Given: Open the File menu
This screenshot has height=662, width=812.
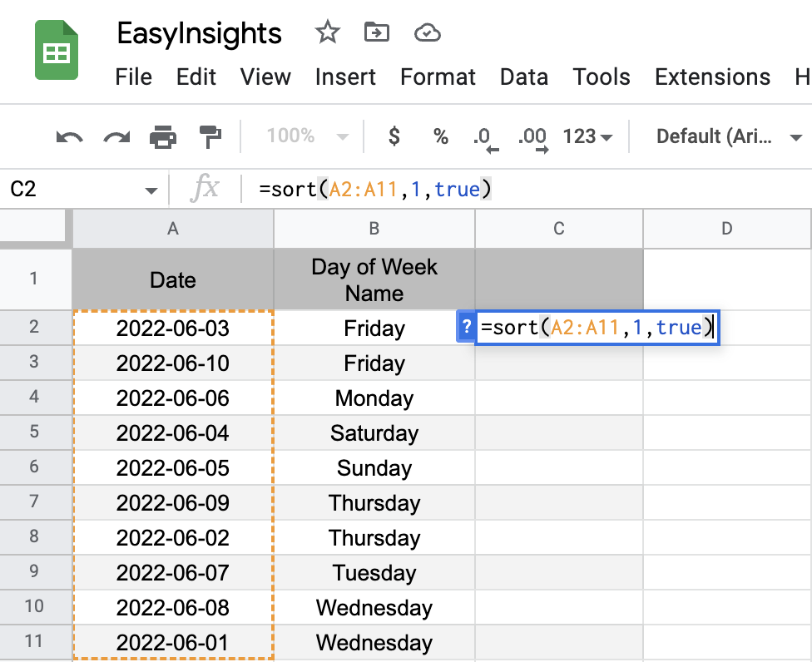Looking at the screenshot, I should pos(134,77).
